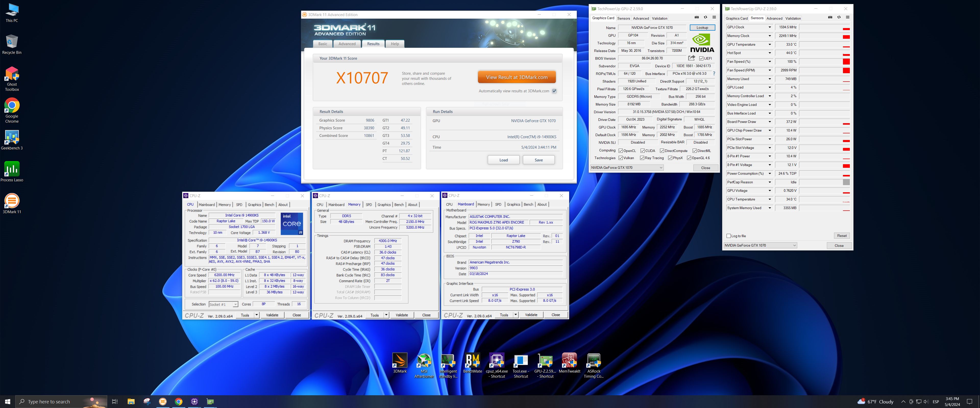This screenshot has width=980, height=408.
Task: Click the BIOS export share icon in GPU-Z
Action: click(692, 58)
